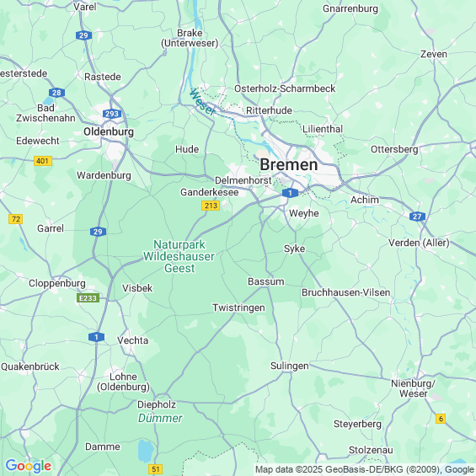This screenshot has width=476, height=476.
Task: Click the yellow 6 road shield
Action: [x=441, y=419]
